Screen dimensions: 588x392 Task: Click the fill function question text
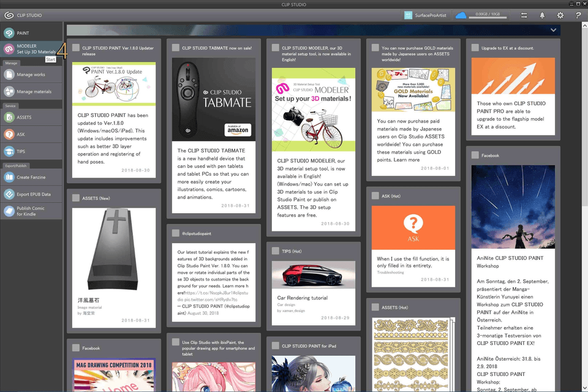pyautogui.click(x=413, y=262)
